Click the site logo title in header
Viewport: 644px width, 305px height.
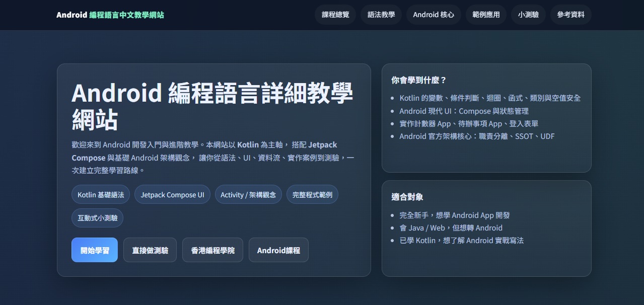coord(110,15)
